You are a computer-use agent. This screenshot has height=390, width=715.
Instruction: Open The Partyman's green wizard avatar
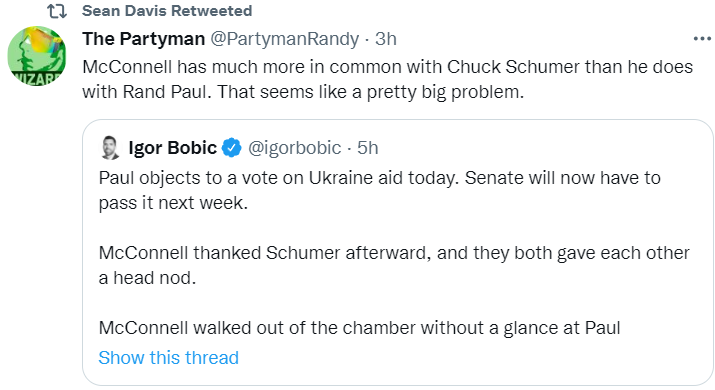click(37, 56)
